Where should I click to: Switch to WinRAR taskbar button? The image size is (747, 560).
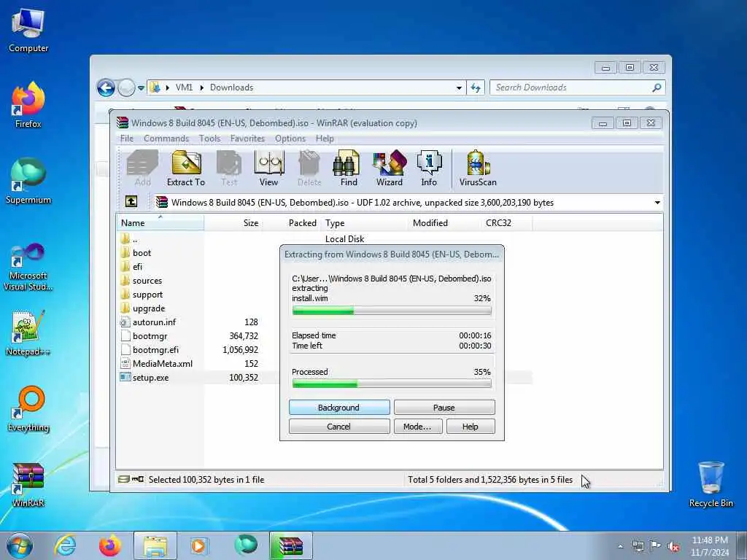tap(291, 545)
